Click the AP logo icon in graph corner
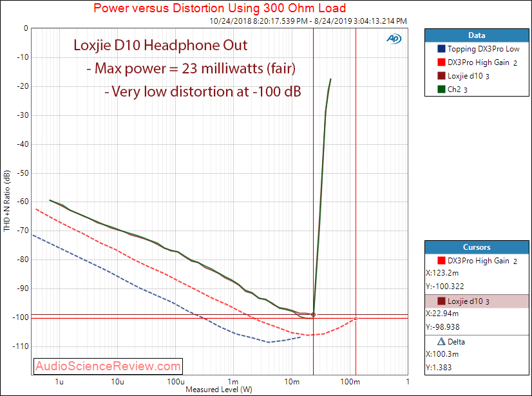Image resolution: width=532 pixels, height=396 pixels. tap(394, 39)
